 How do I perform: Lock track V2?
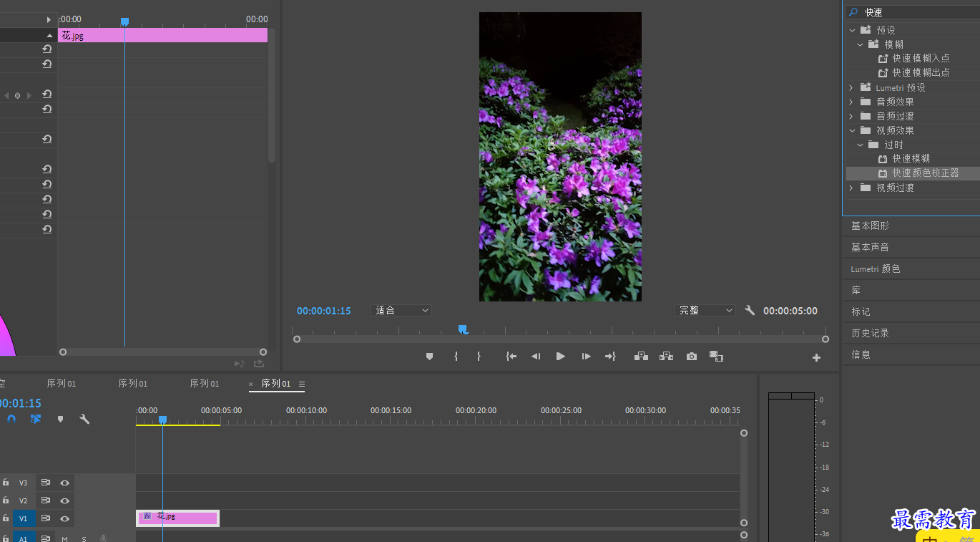[x=6, y=501]
